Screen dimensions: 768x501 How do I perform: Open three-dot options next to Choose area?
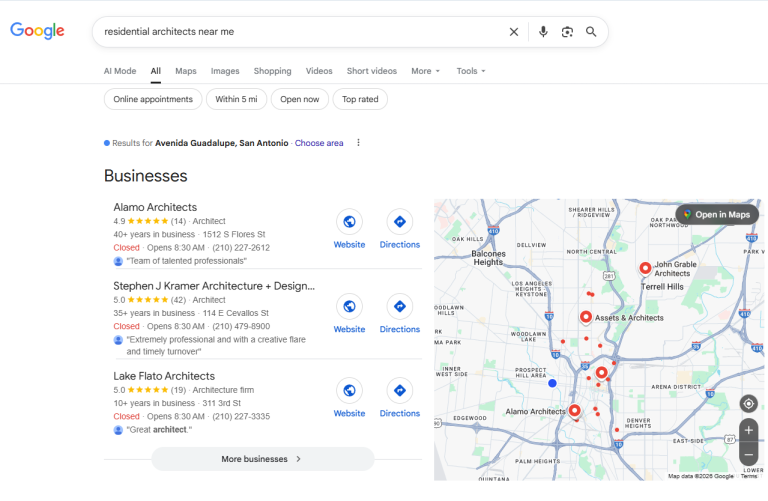[359, 143]
